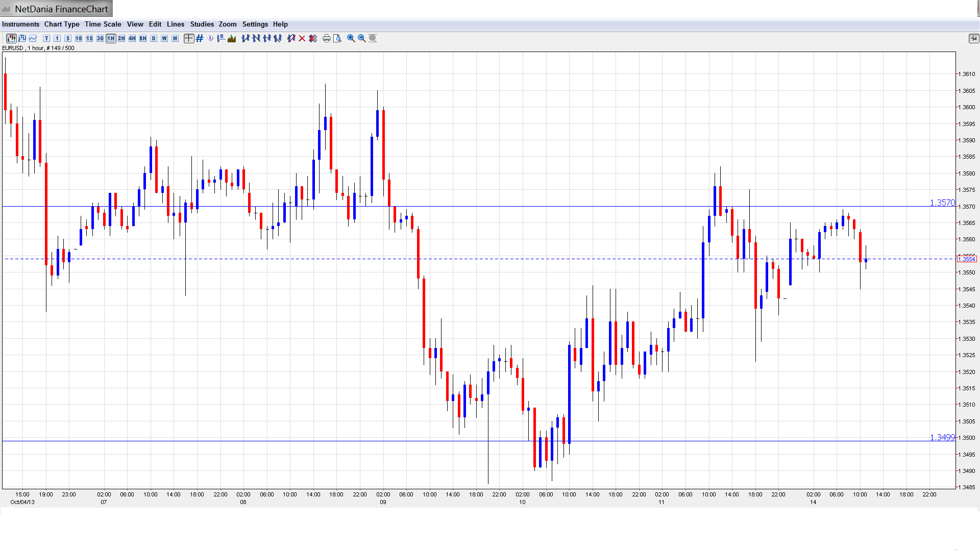
Task: Open the Instruments menu
Action: (x=20, y=24)
